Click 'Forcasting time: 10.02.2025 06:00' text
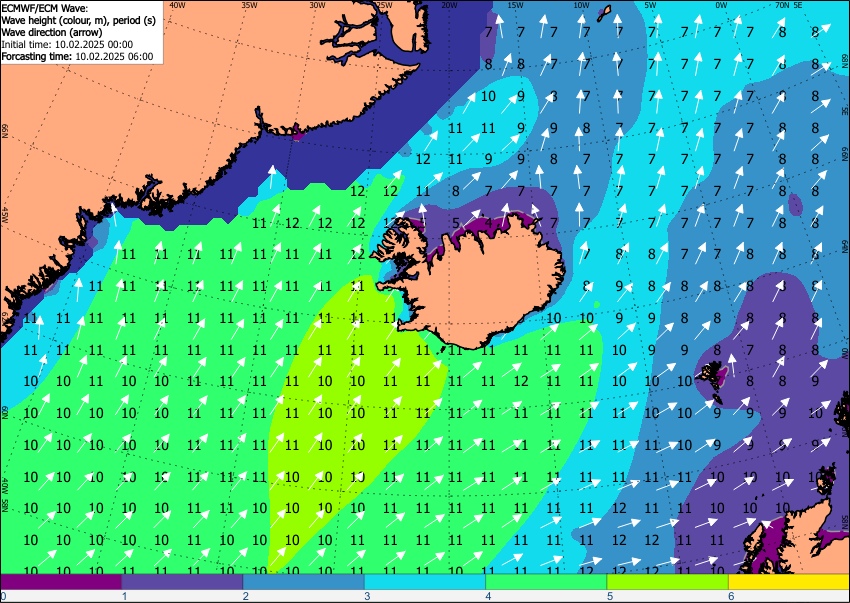This screenshot has width=850, height=603. pyautogui.click(x=78, y=56)
